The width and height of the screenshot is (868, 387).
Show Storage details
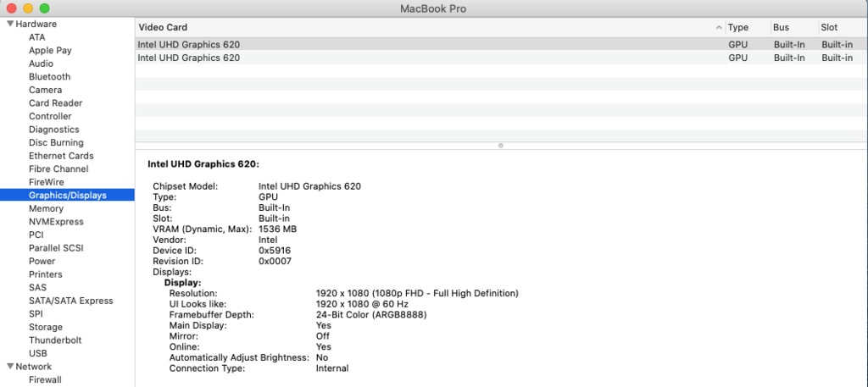[x=46, y=327]
